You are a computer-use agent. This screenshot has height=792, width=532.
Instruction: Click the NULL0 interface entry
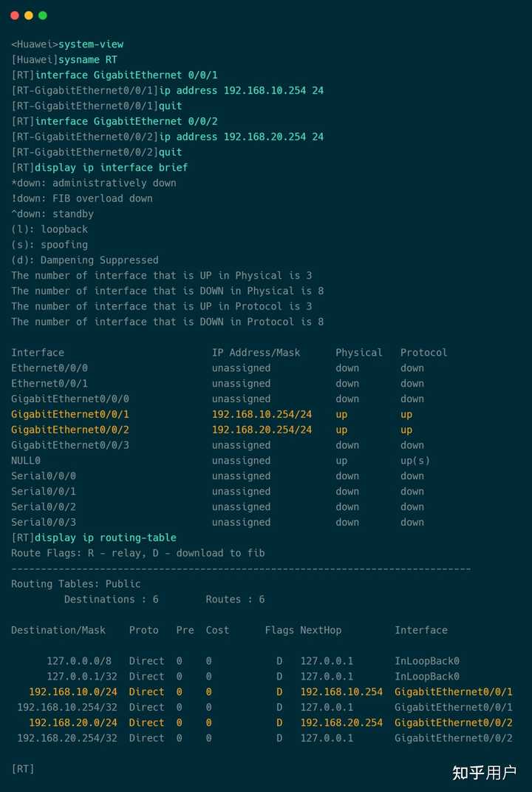tap(26, 461)
